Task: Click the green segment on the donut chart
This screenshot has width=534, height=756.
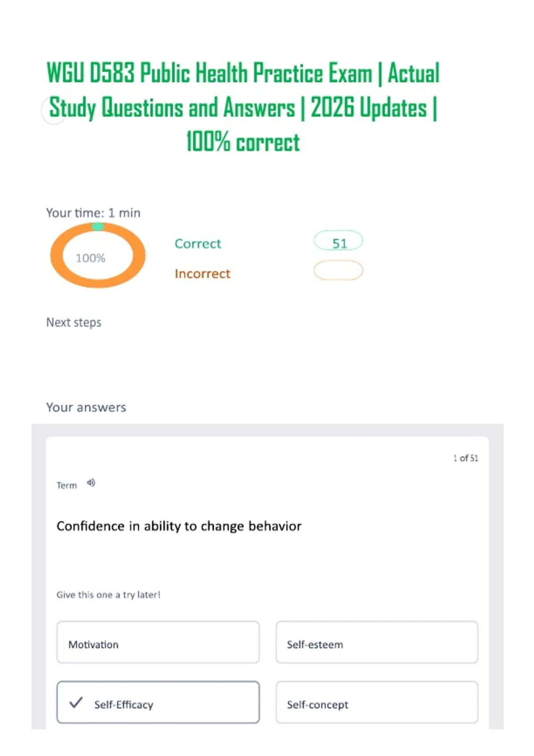Action: coord(98,226)
